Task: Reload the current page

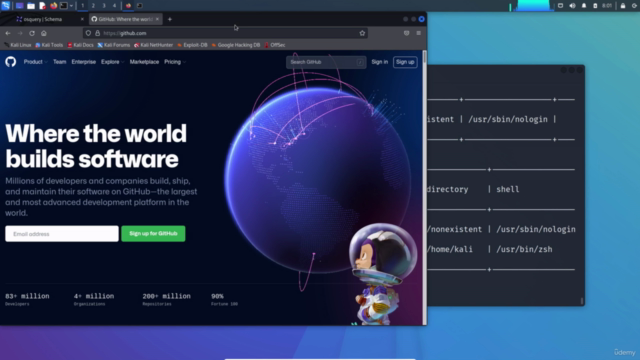Action: [x=32, y=33]
